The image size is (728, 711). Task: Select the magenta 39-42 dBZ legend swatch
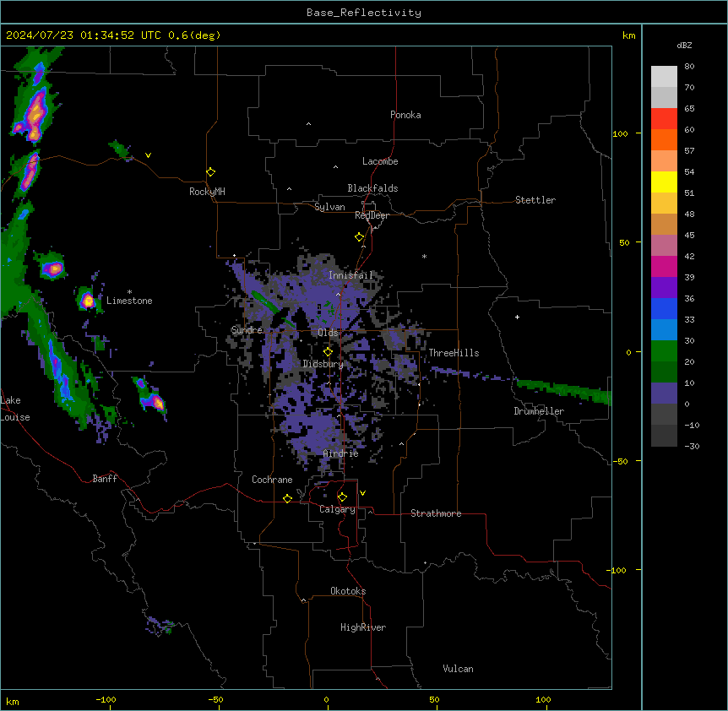coord(664,266)
